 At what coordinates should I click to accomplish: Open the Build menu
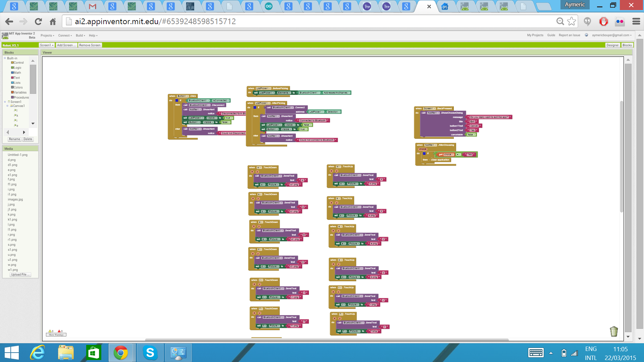point(80,36)
